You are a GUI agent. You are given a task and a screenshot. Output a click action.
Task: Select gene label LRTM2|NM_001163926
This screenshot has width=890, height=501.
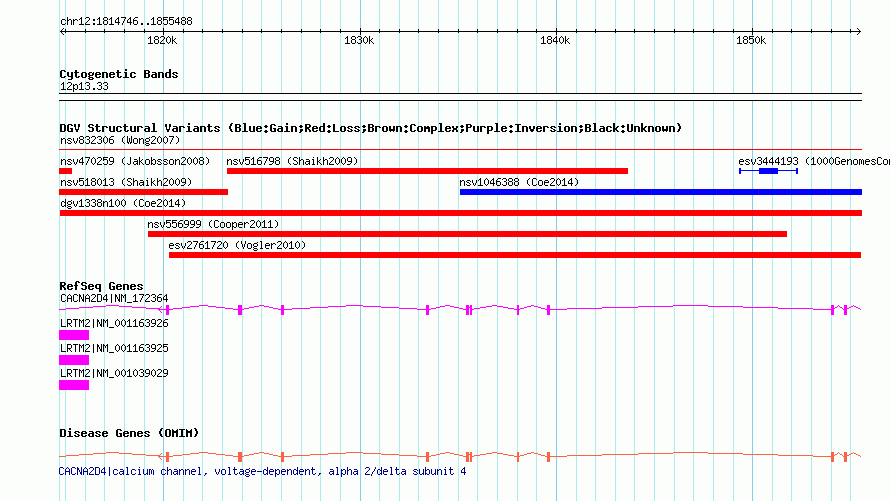pyautogui.click(x=114, y=323)
